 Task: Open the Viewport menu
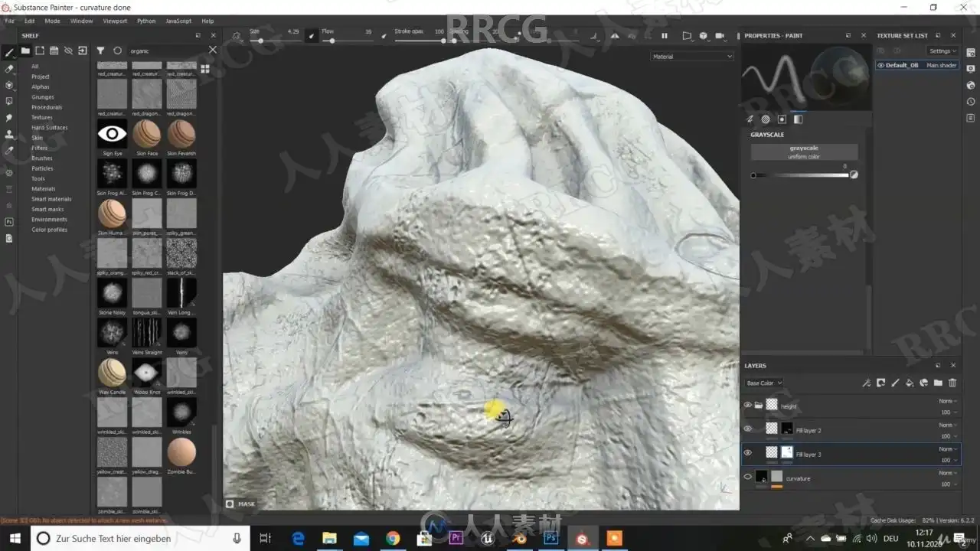[115, 21]
